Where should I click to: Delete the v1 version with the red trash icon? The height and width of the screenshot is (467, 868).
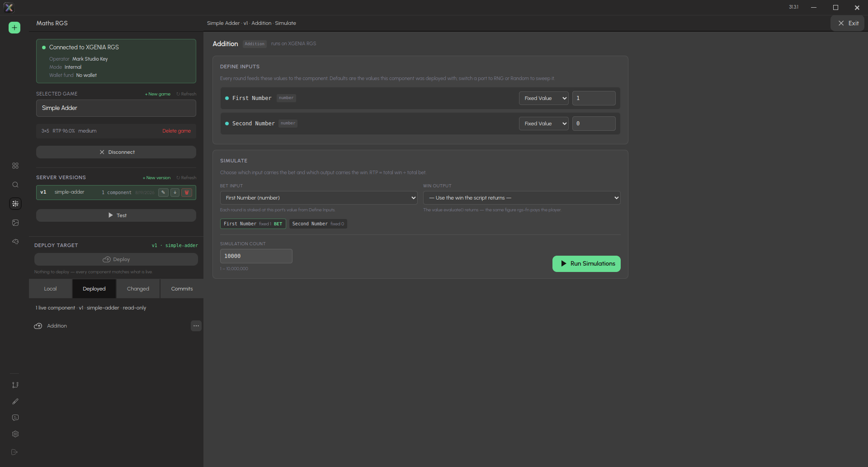click(187, 192)
